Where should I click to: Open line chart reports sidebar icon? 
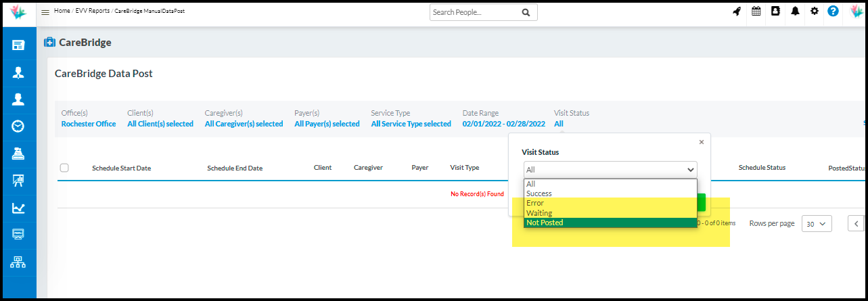18,208
